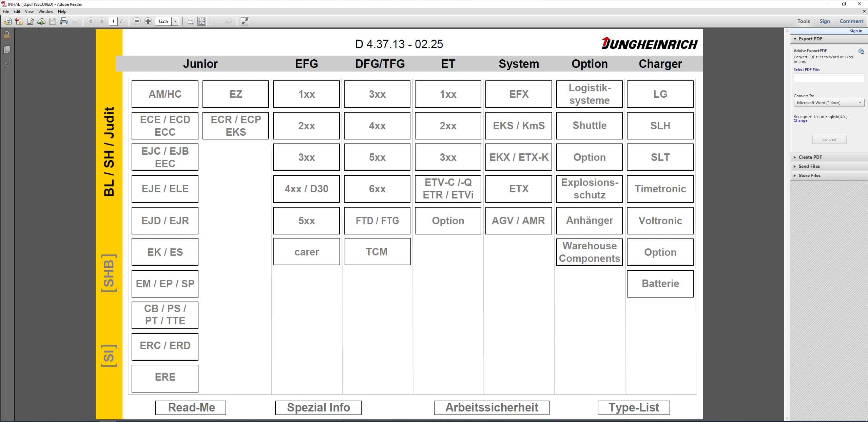The width and height of the screenshot is (868, 422).
Task: Zoom in with the plus icon
Action: click(x=148, y=21)
